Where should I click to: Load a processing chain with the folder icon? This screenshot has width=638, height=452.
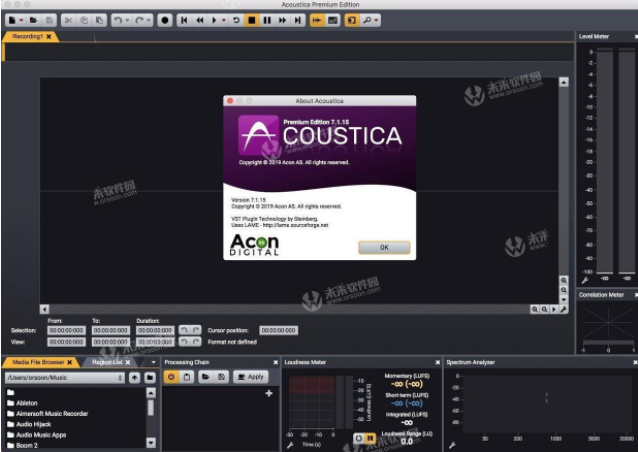coord(206,377)
